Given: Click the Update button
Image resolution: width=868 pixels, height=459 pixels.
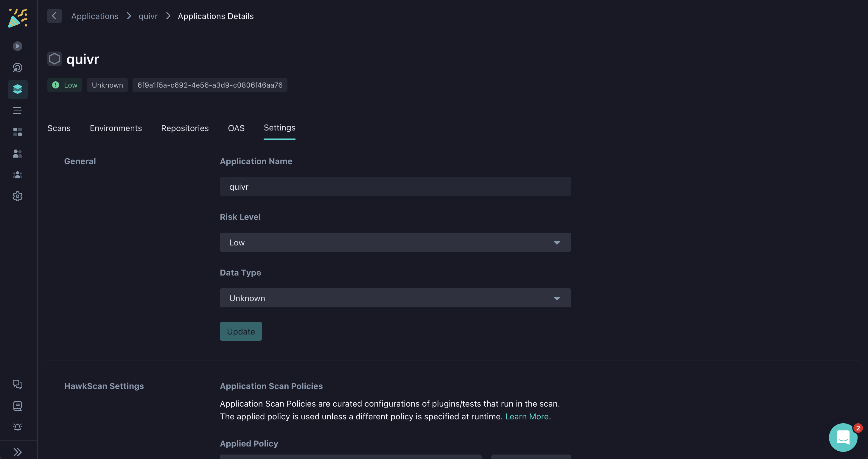Looking at the screenshot, I should [240, 331].
